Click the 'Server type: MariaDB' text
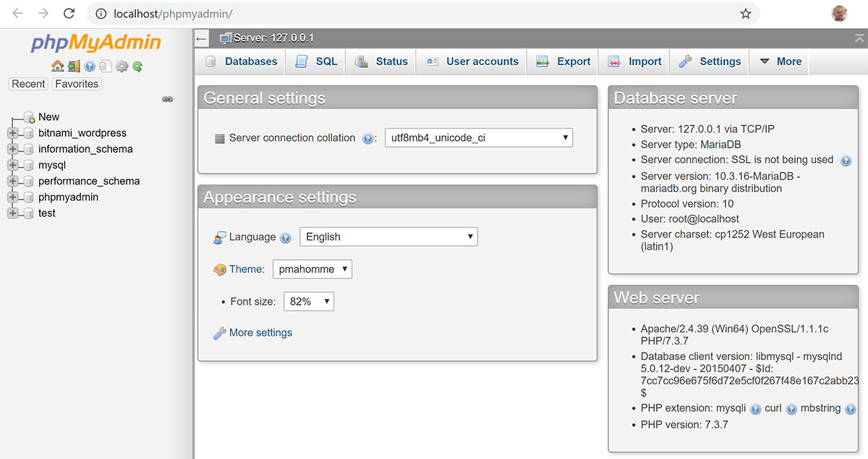The width and height of the screenshot is (868, 459). pyautogui.click(x=691, y=144)
